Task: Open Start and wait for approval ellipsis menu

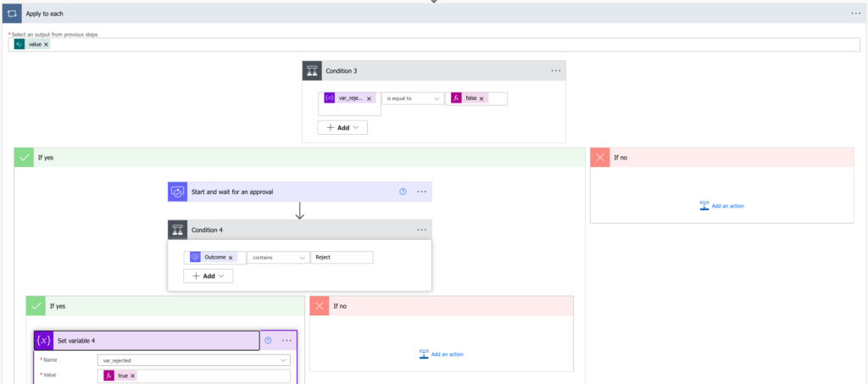Action: pyautogui.click(x=422, y=192)
